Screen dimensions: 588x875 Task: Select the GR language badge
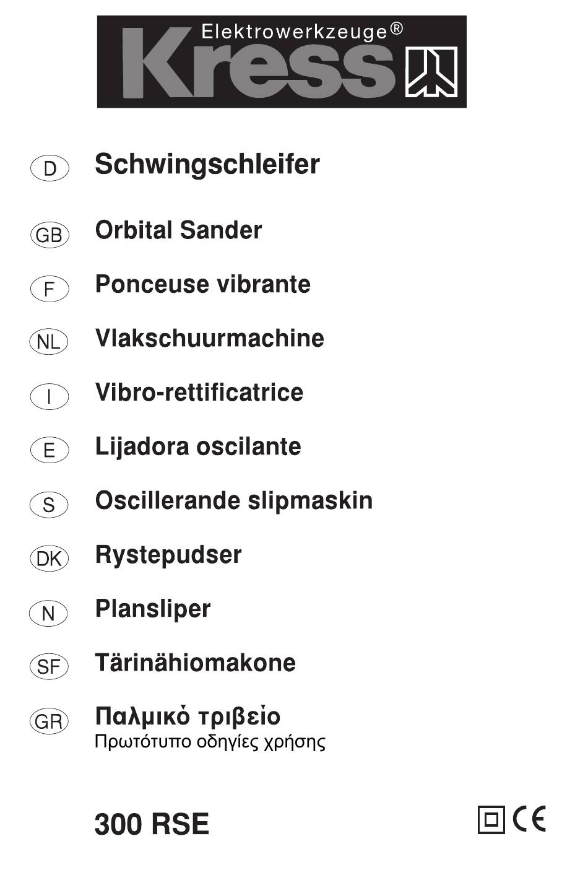pos(49,721)
